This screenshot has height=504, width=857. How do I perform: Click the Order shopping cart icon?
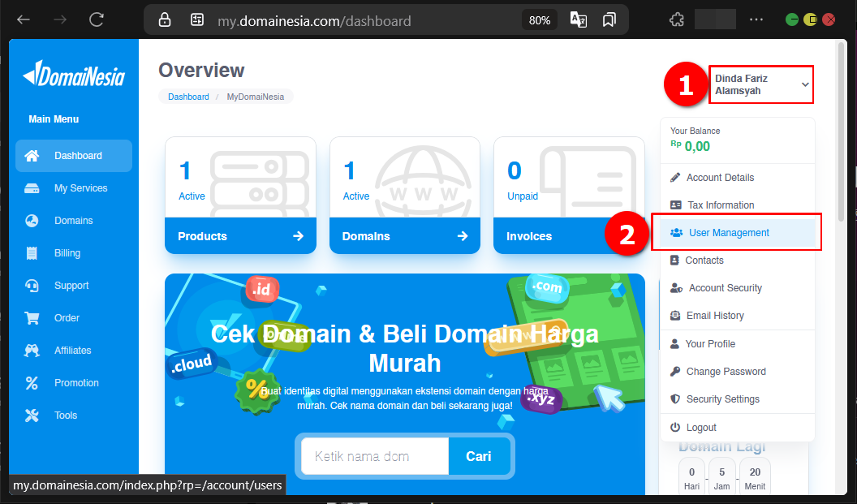[x=32, y=318]
